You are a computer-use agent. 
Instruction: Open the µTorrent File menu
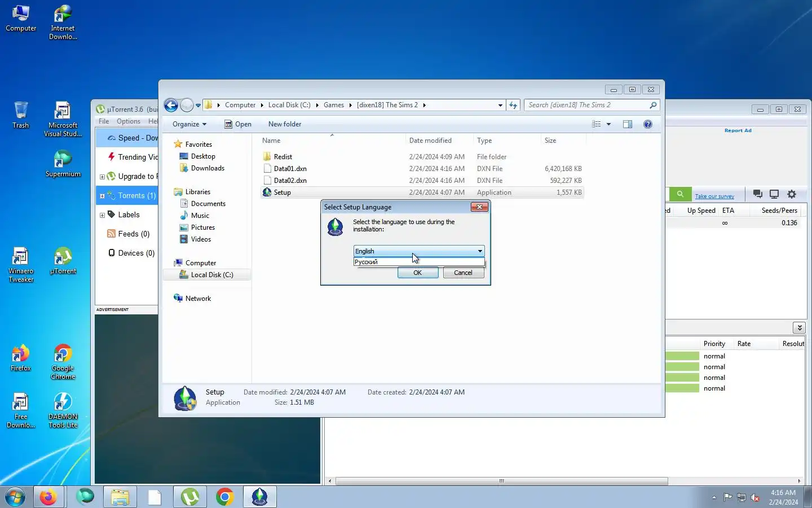click(104, 121)
